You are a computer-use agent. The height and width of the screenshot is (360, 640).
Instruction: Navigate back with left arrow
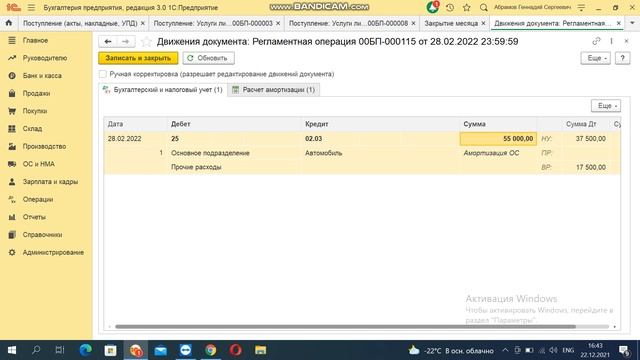click(108, 42)
